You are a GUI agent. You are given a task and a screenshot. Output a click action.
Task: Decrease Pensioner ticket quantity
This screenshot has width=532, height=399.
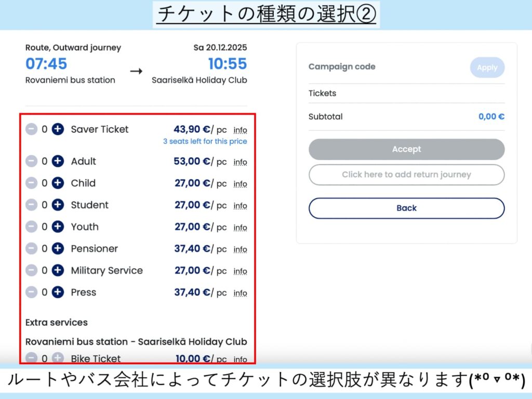coord(32,249)
